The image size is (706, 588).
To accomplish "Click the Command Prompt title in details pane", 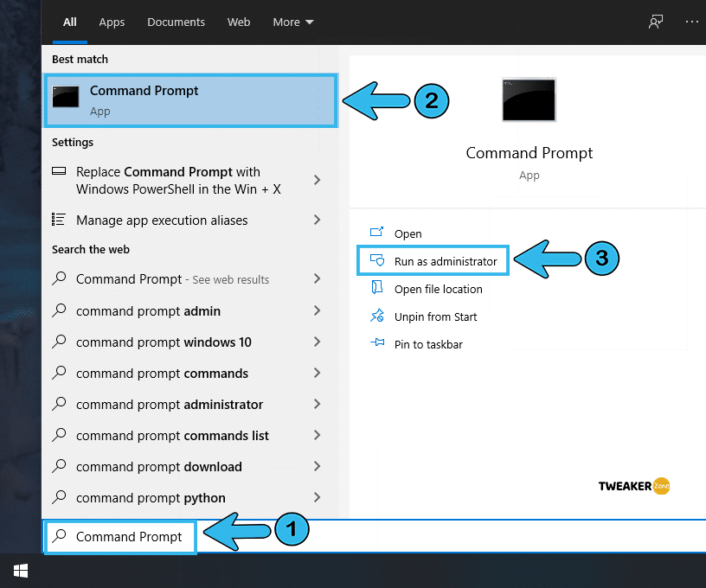I will [529, 153].
